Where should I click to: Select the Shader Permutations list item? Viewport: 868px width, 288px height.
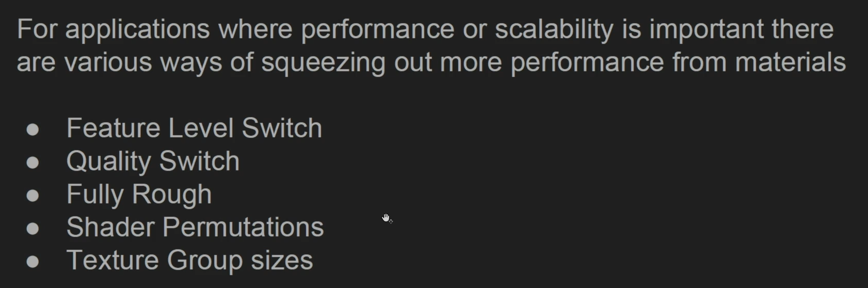point(195,227)
